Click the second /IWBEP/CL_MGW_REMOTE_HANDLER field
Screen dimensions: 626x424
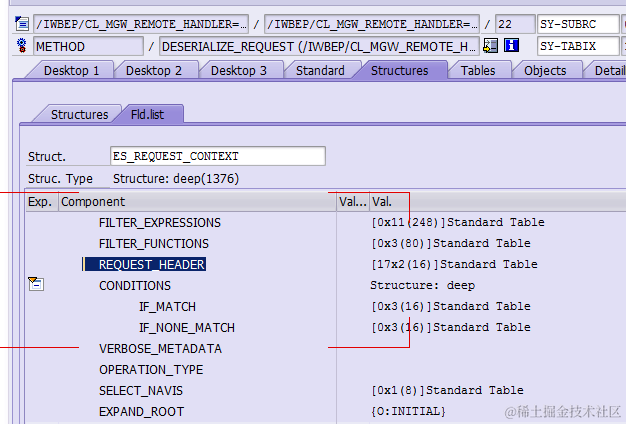click(x=372, y=24)
